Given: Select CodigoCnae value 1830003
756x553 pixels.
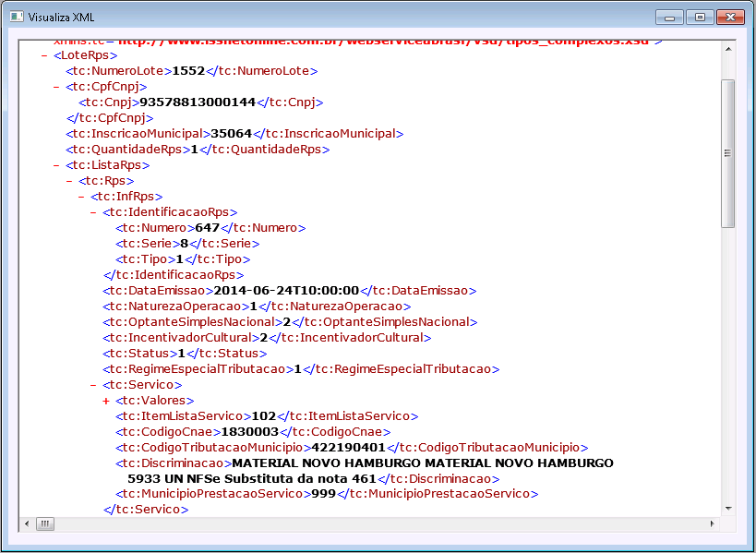Looking at the screenshot, I should (x=250, y=431).
